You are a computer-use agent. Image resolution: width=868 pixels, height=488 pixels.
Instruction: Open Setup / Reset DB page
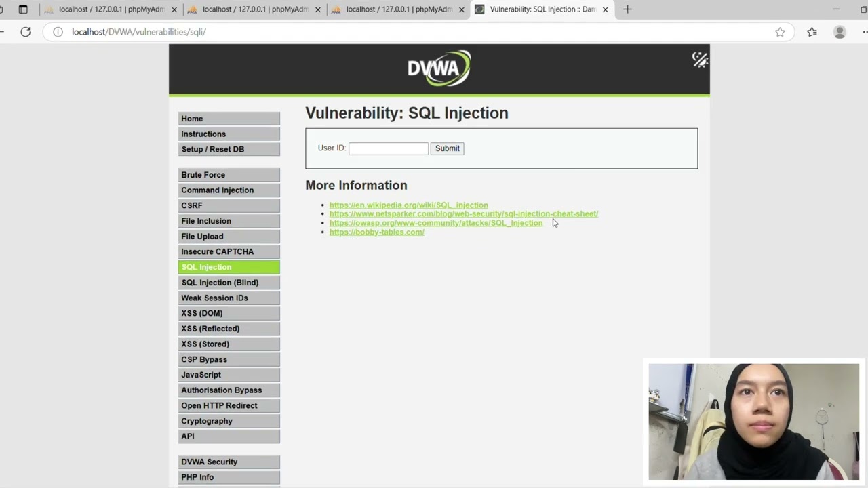click(229, 149)
